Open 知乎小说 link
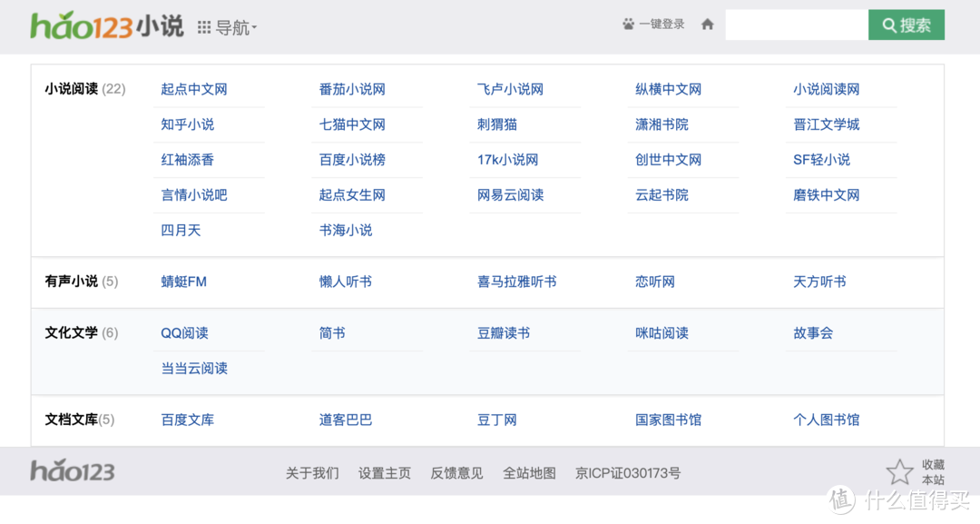The image size is (980, 524). coord(188,124)
